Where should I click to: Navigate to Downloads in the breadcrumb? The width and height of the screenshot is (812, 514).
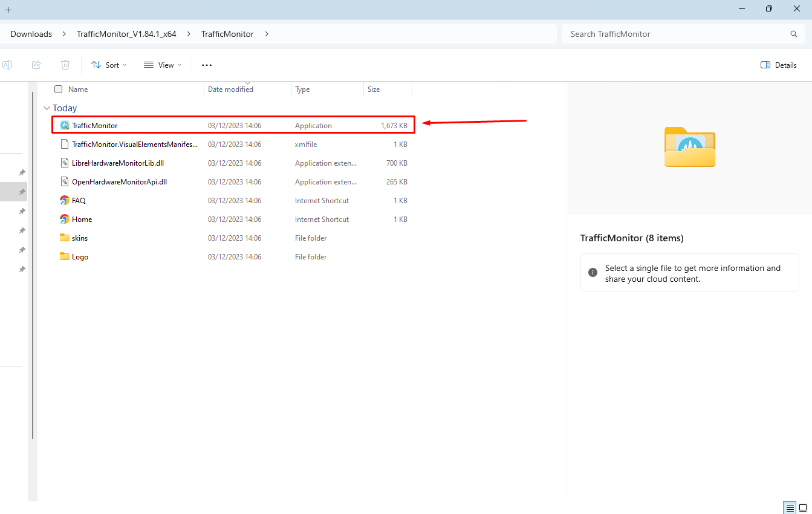click(31, 34)
